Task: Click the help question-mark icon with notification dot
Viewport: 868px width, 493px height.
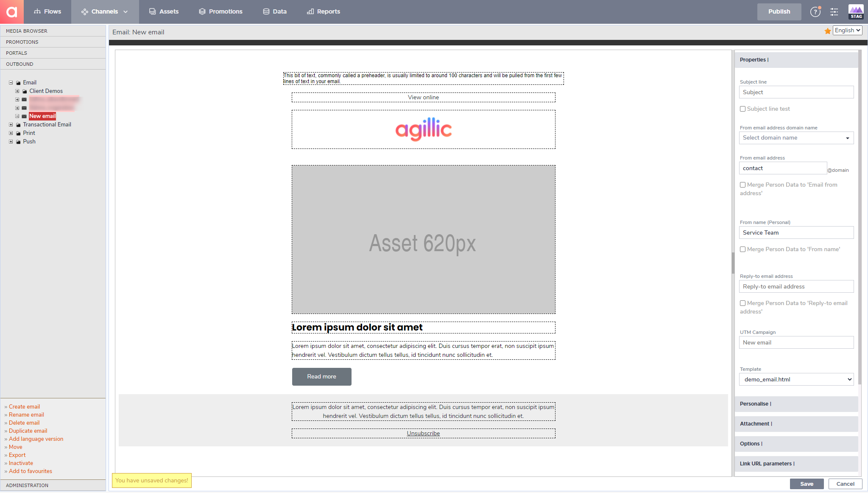Action: (x=815, y=12)
